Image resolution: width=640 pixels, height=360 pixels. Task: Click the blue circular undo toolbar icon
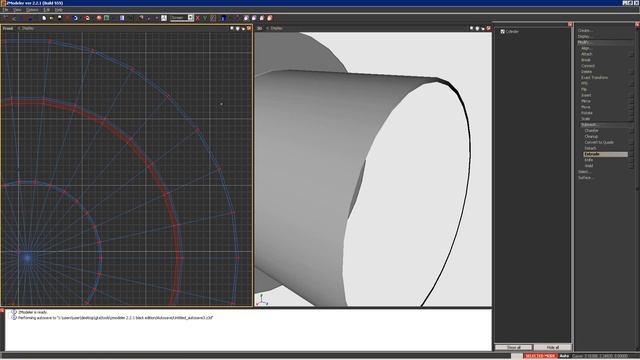pyautogui.click(x=75, y=18)
